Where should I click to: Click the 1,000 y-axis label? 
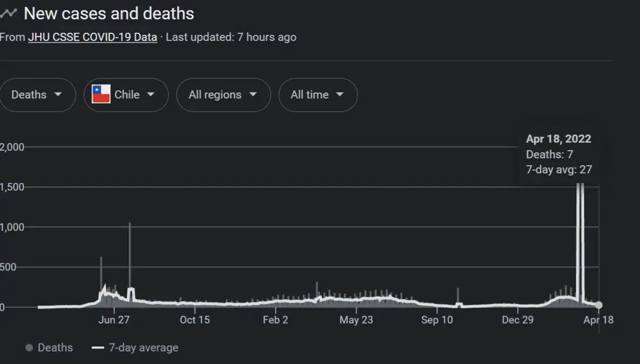coord(12,227)
